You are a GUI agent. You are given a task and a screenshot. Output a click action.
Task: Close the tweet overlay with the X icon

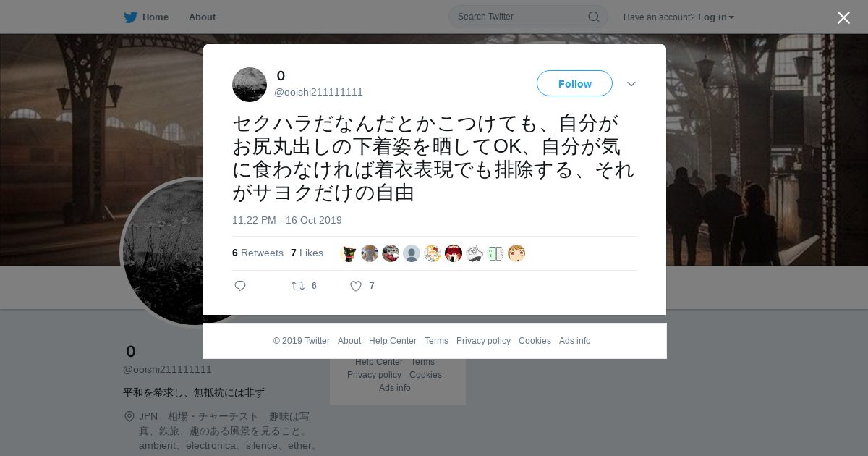[843, 17]
